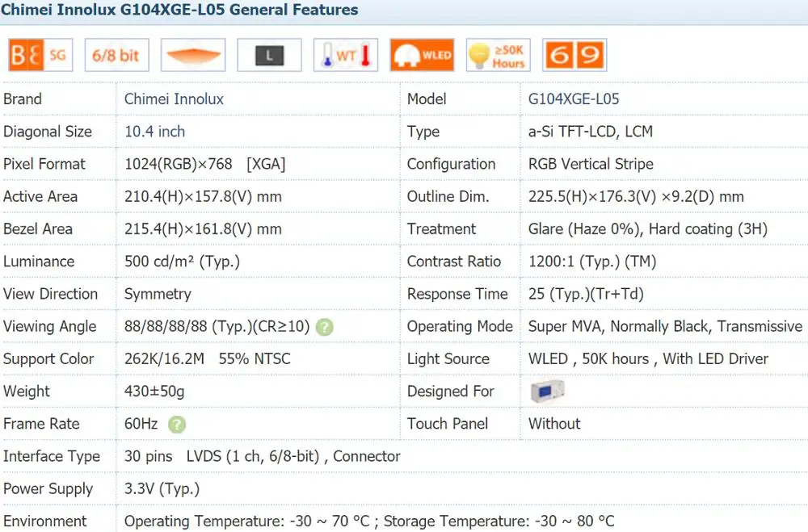Click the Without touch panel value
Screen dimensions: 808x532
coord(554,423)
